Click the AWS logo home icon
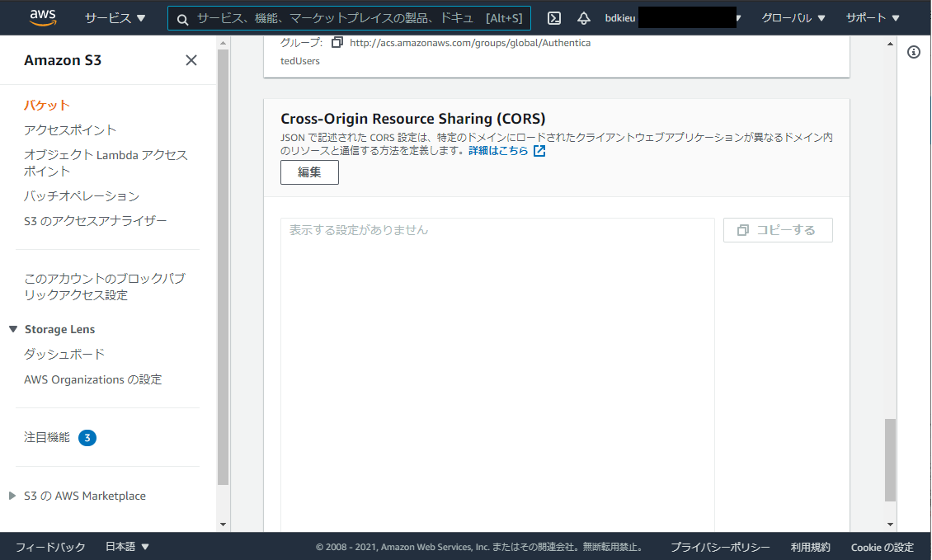Viewport: 932px width, 560px height. point(43,18)
